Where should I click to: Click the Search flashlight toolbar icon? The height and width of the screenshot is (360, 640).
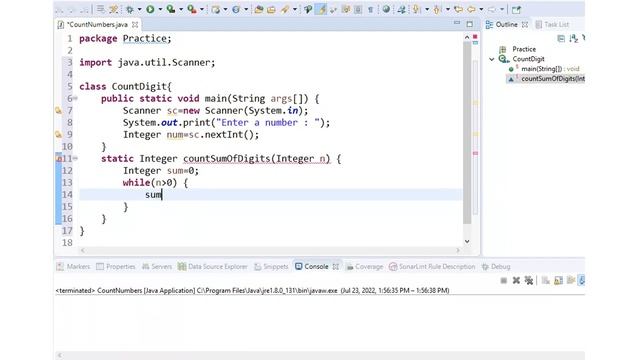(285, 9)
